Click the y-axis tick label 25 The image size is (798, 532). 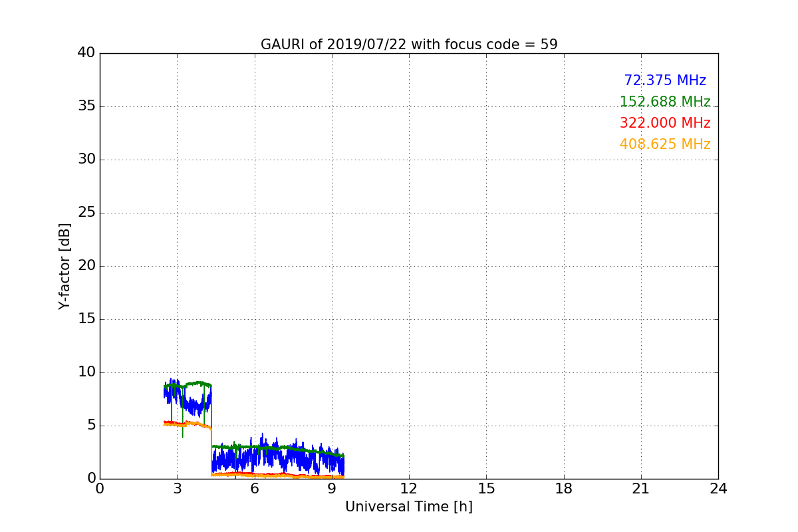click(86, 213)
